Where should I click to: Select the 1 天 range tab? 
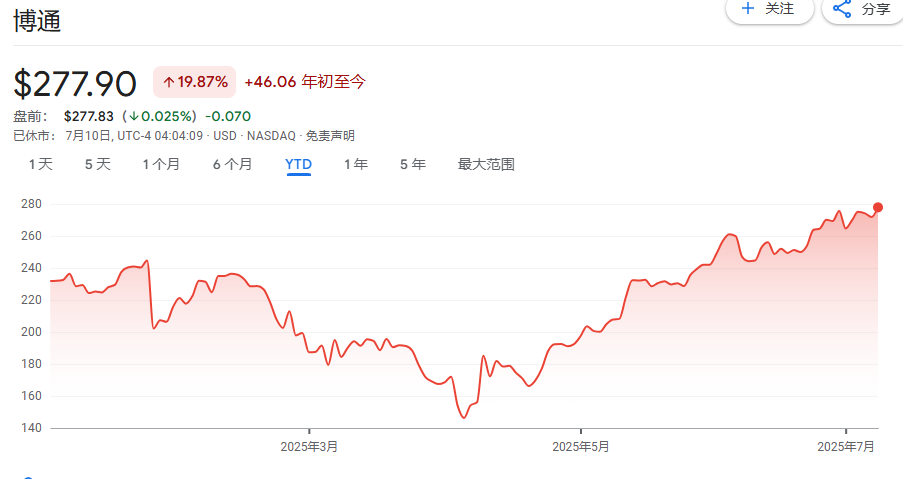(x=41, y=164)
